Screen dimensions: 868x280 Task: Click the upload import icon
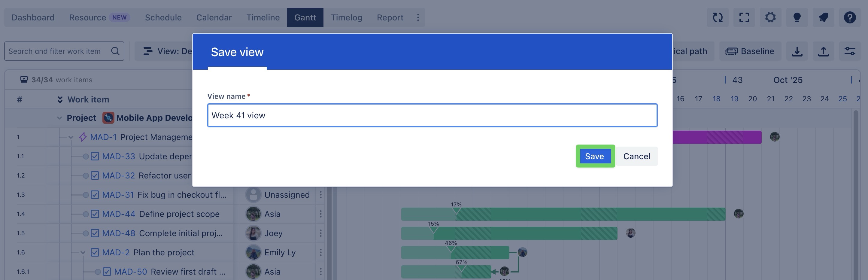tap(823, 51)
